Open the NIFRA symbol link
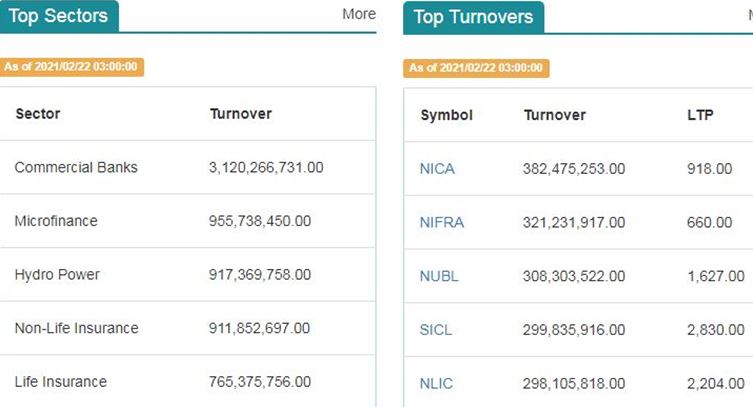The height and width of the screenshot is (407, 753). pyautogui.click(x=442, y=222)
